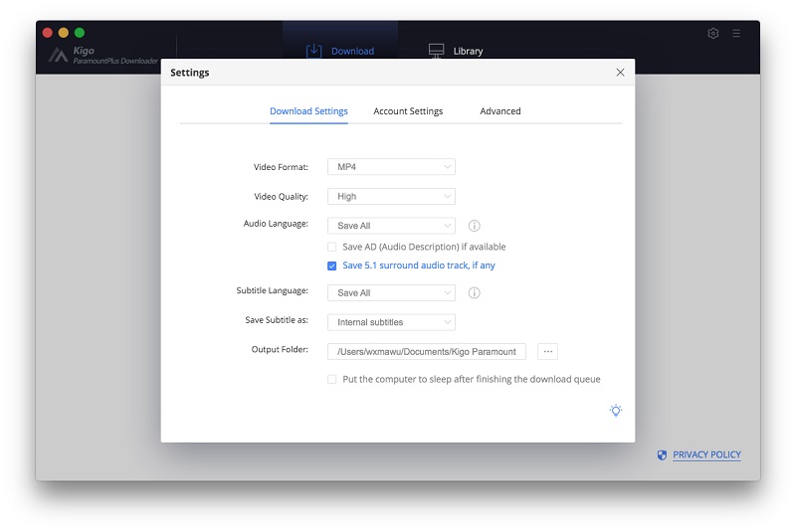Click the Library monitor icon

[436, 51]
